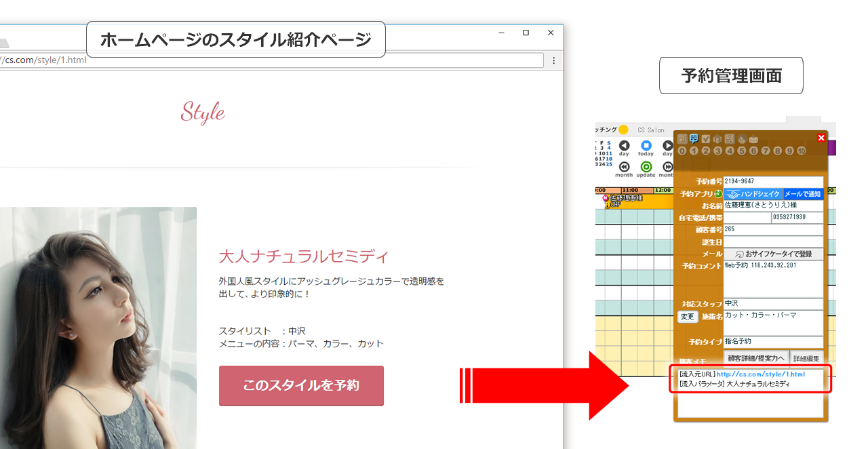The image size is (868, 449).
Task: Open the browser three-dot menu
Action: pyautogui.click(x=553, y=60)
